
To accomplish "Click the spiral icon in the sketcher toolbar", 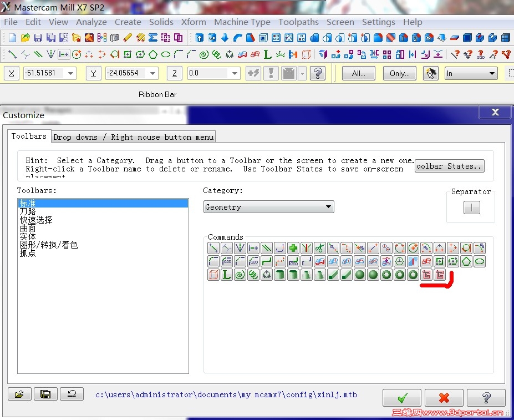I will [204, 54].
